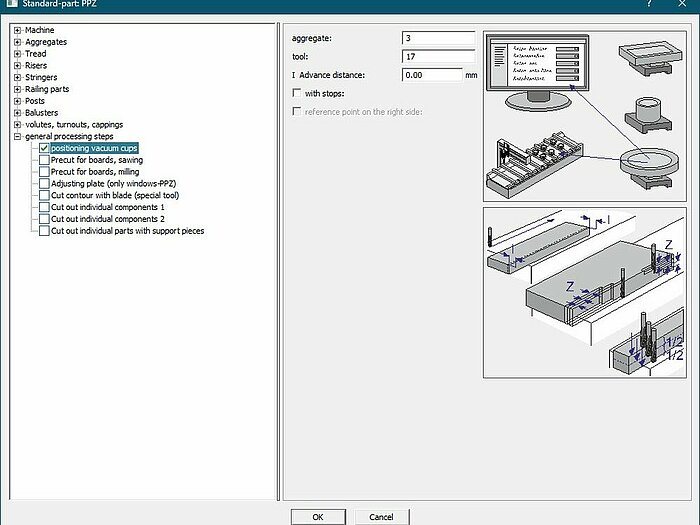Screen dimensions: 700x525
Task: Select the Balusters tree label
Action: click(x=42, y=113)
